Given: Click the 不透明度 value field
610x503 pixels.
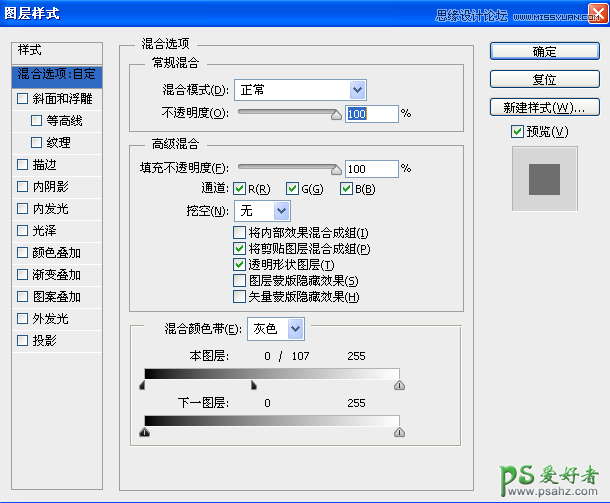Looking at the screenshot, I should (372, 114).
